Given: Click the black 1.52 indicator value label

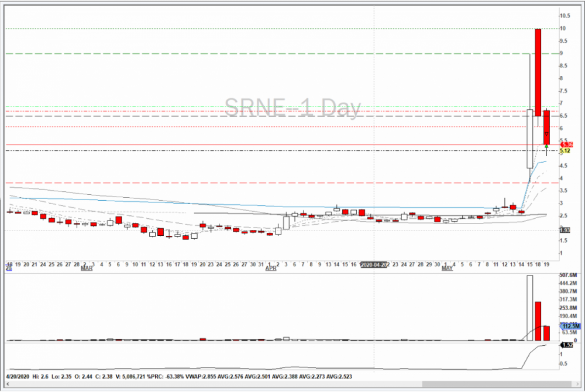Looking at the screenshot, I should [565, 345].
